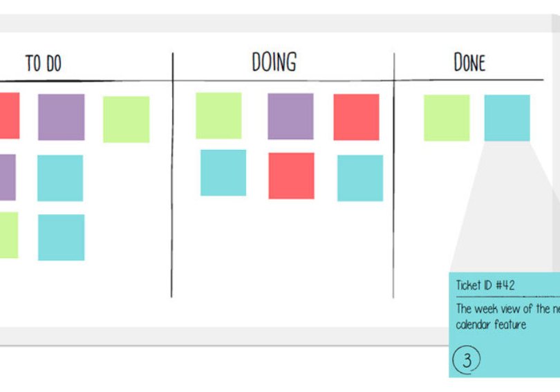Select the green note in Doing column
The width and height of the screenshot is (560, 392).
(218, 115)
